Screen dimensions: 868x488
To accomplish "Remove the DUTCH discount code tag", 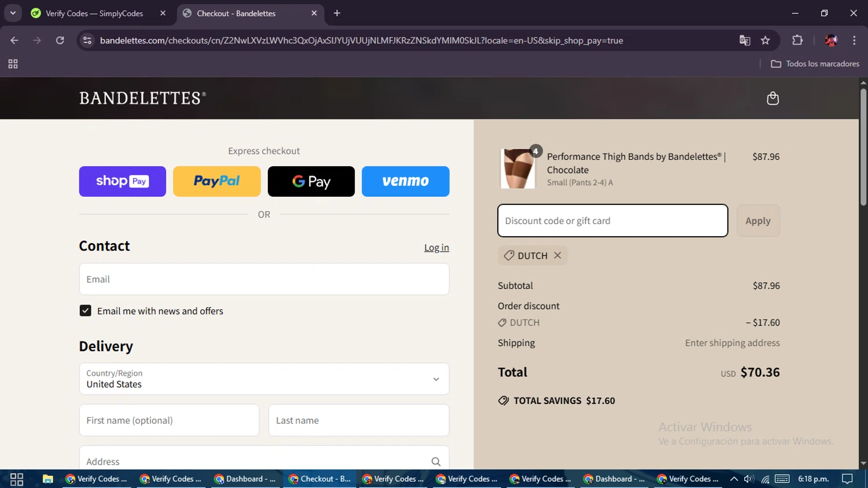I will pos(557,255).
